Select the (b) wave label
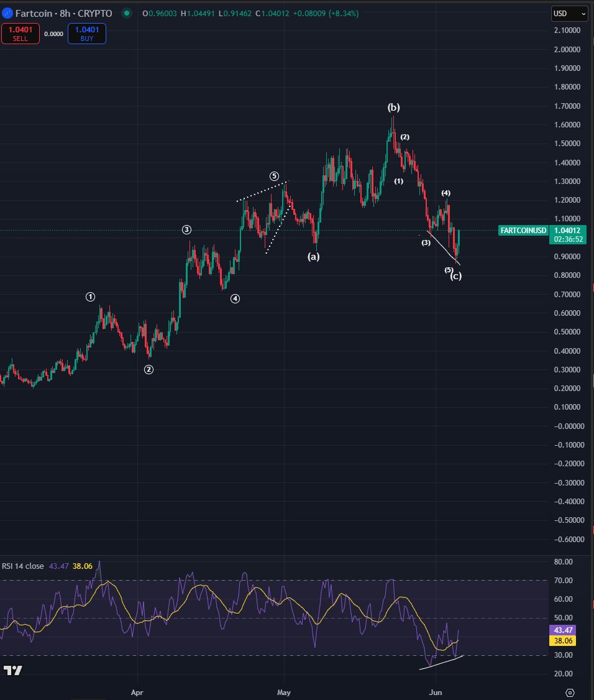The width and height of the screenshot is (594, 700). (393, 107)
